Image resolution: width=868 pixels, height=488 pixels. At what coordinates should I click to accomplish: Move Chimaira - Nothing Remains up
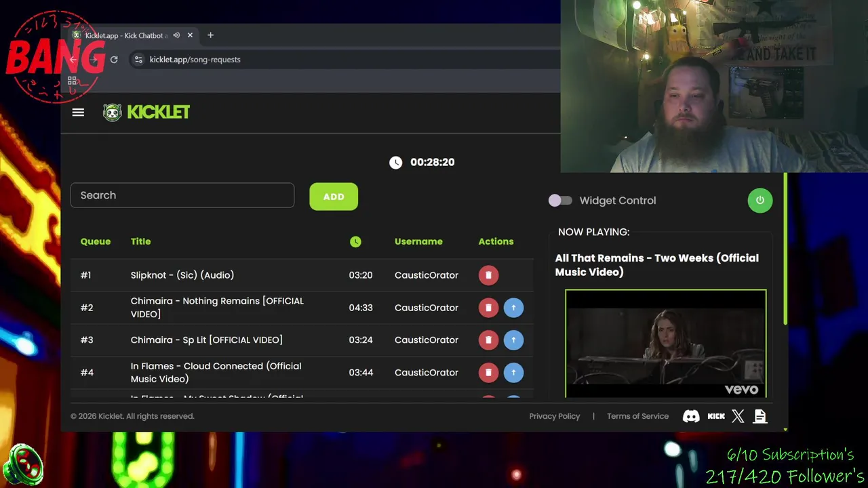[x=513, y=308]
